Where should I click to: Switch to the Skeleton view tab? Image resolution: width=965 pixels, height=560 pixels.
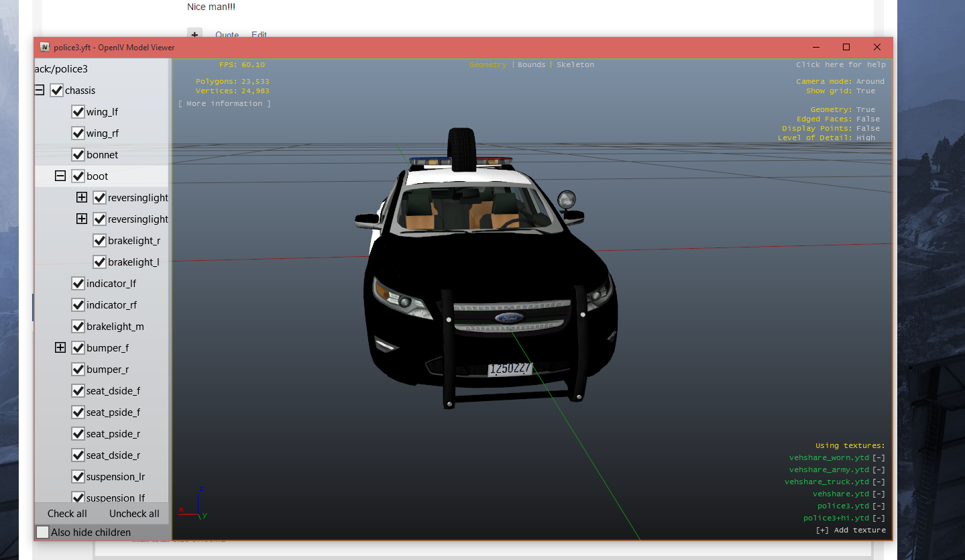pos(575,65)
